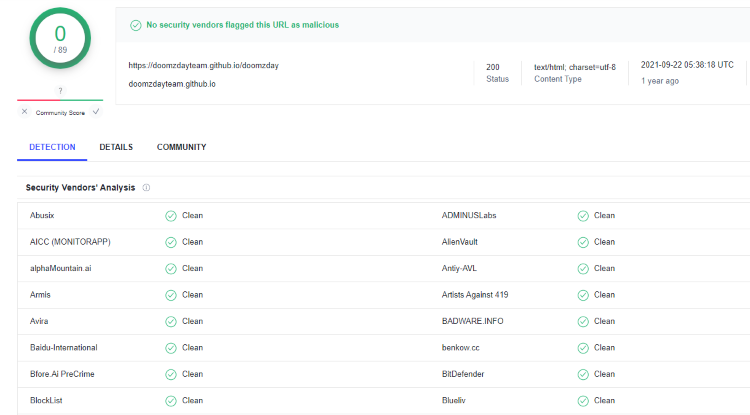Click the Community Score question mark indicator
The height and width of the screenshot is (415, 750).
(x=60, y=90)
